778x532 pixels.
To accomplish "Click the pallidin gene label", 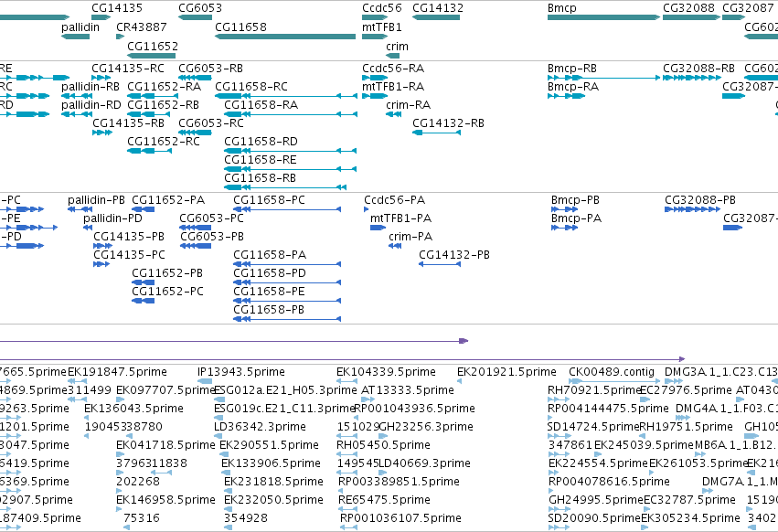I will (x=80, y=27).
